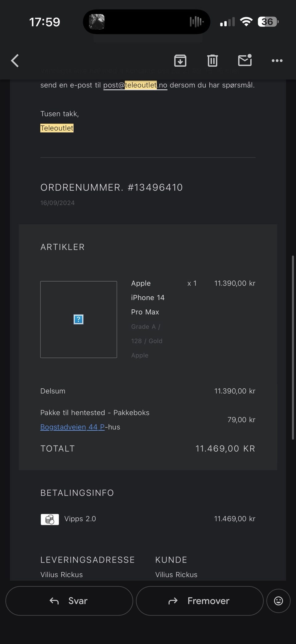Tap the Fremover forward button
Image resolution: width=296 pixels, height=644 pixels.
[199, 601]
